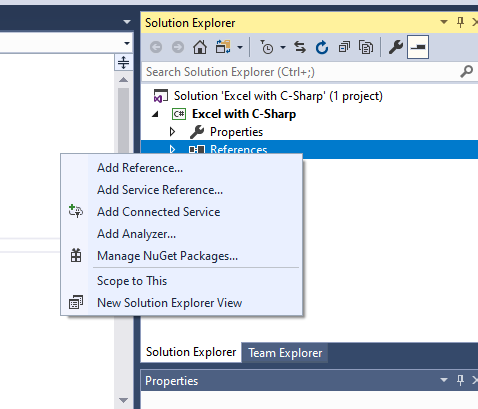
Task: Select the solution 'Excel with C-Sharp' node
Action: tap(278, 96)
